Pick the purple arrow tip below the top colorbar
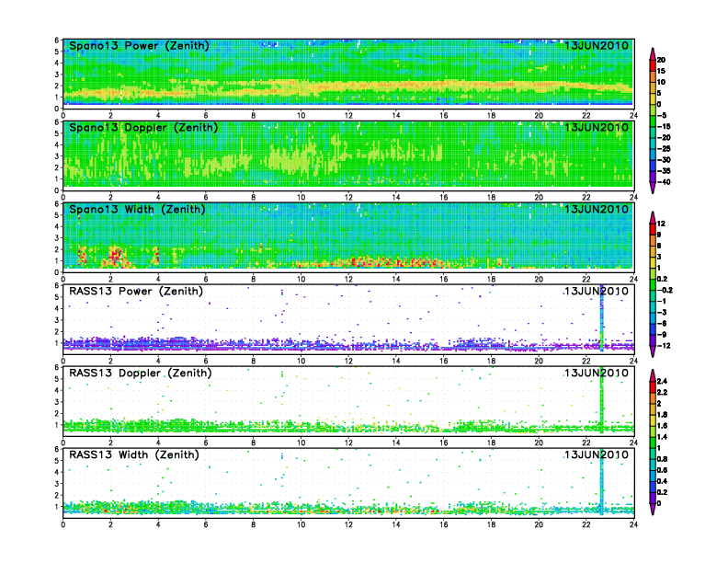 (653, 188)
